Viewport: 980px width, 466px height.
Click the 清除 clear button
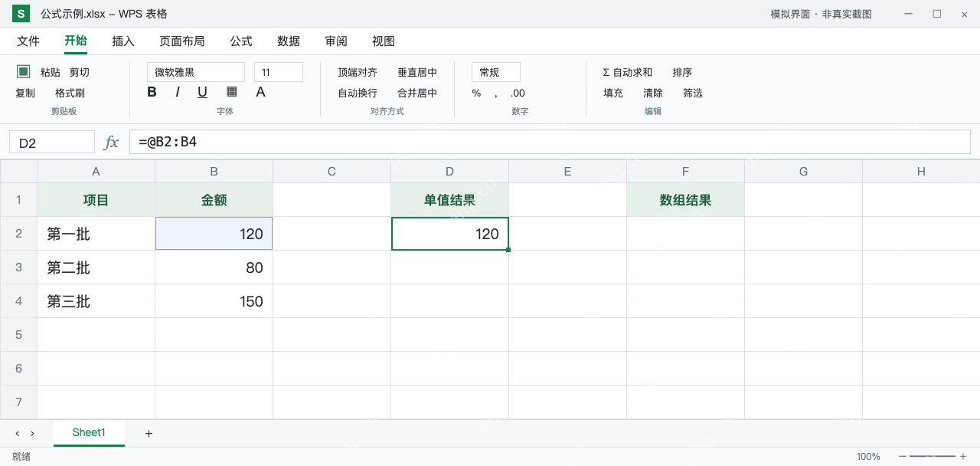tap(653, 93)
